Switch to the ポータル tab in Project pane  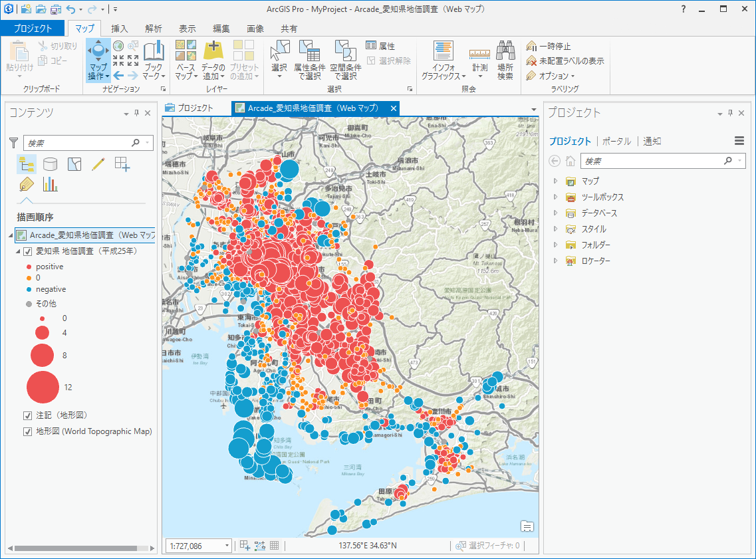[x=616, y=141]
